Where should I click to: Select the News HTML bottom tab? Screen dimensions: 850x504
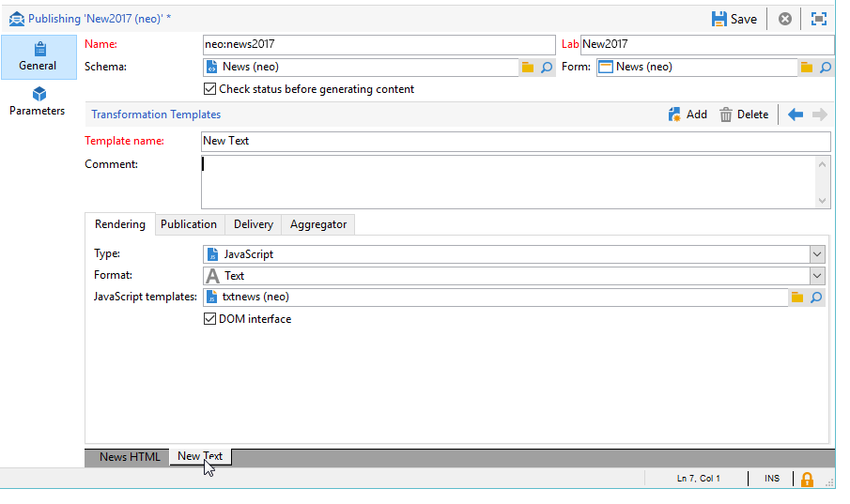point(130,457)
